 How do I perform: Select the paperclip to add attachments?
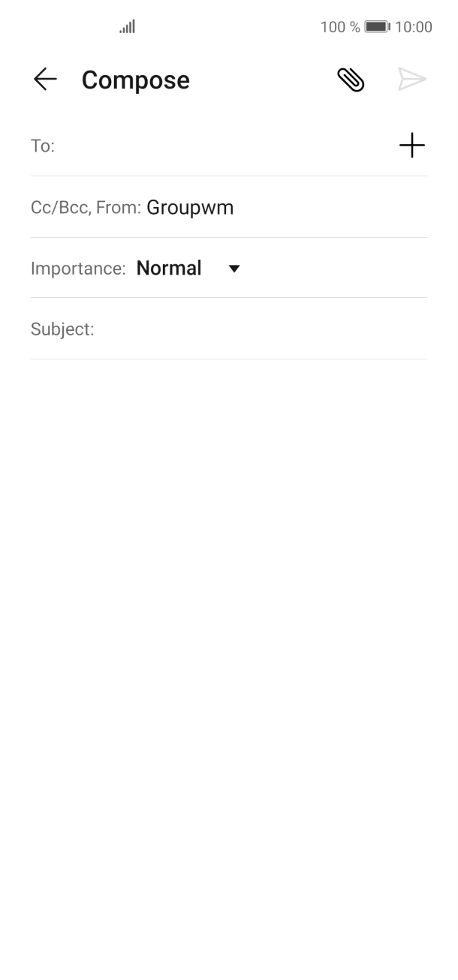(x=350, y=79)
